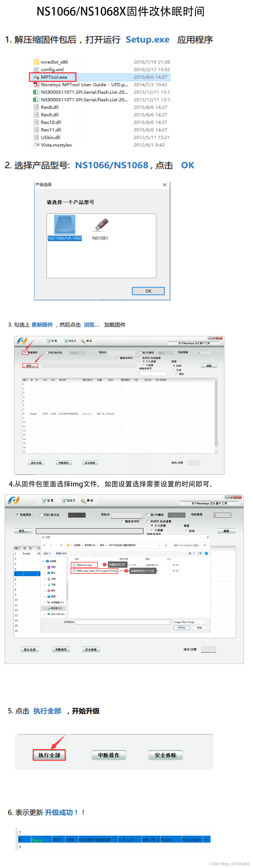The image size is (253, 868).
Task: Click OK in the 产品选择 dialog
Action: click(148, 291)
